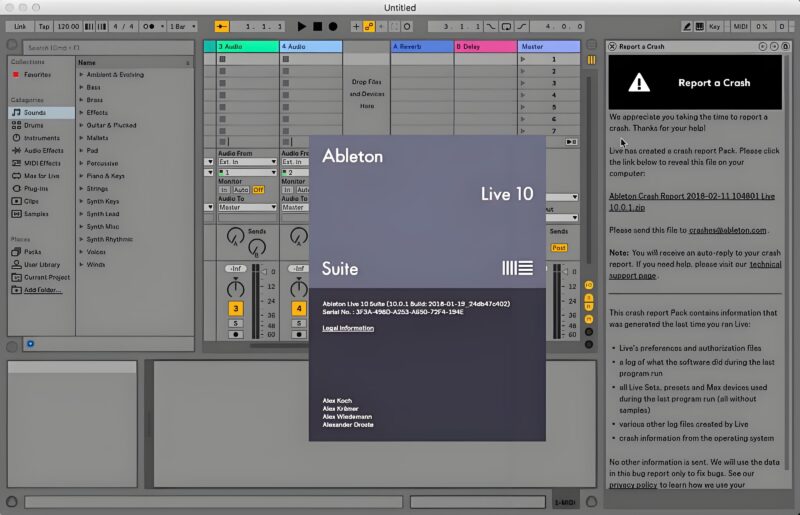Select the Master track header

tap(549, 46)
